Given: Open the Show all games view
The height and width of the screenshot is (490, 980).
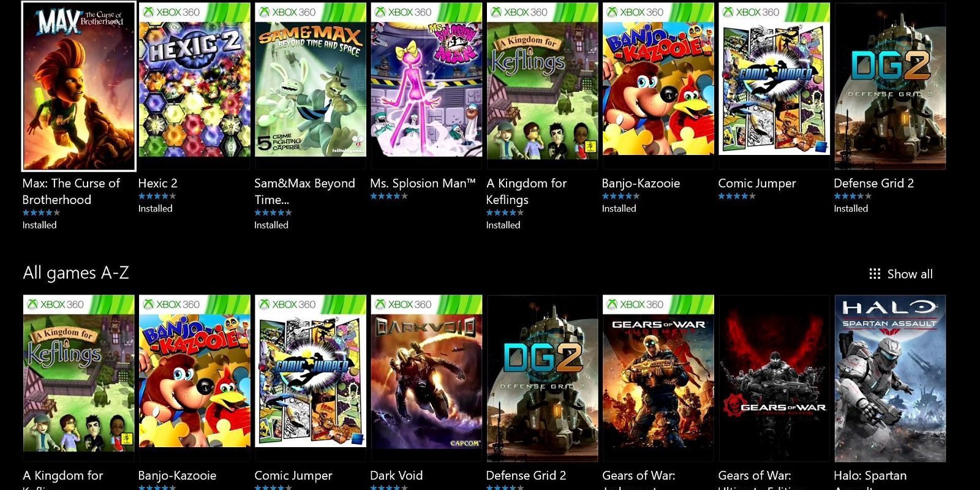Looking at the screenshot, I should click(x=910, y=274).
